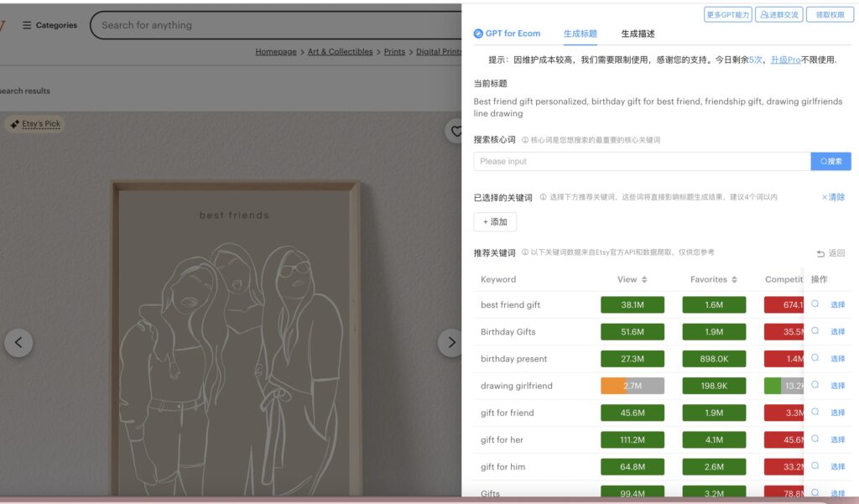Clear selected keywords with ×清除
This screenshot has width=859, height=504.
(833, 197)
